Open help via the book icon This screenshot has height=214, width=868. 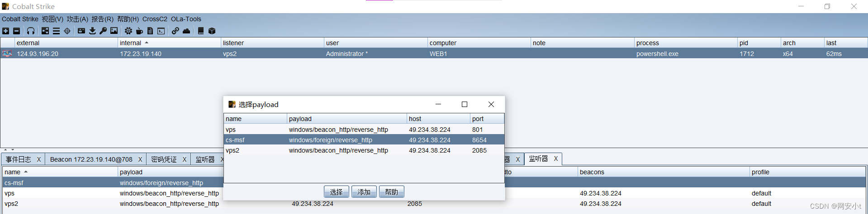click(201, 31)
